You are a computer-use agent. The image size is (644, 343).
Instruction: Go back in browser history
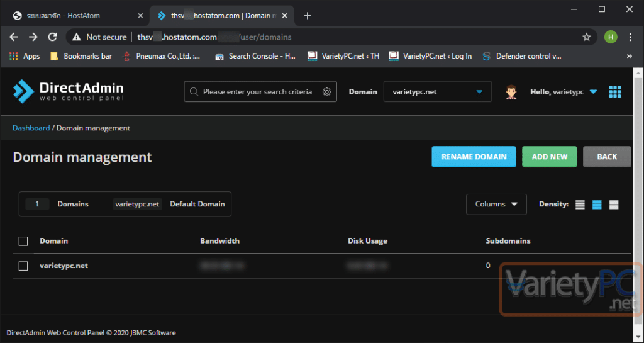(x=14, y=37)
